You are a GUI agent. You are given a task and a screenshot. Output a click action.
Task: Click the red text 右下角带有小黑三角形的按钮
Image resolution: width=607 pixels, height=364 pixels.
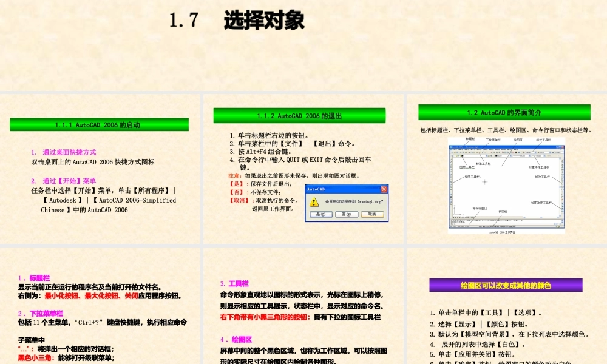(265, 317)
